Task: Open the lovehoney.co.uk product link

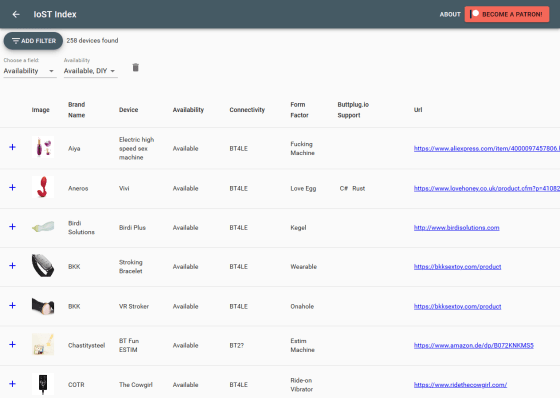Action: (x=487, y=188)
